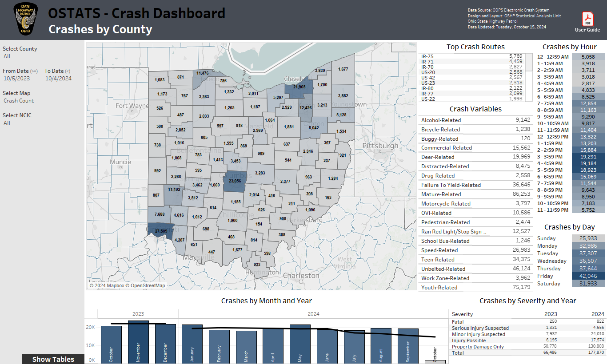The width and height of the screenshot is (607, 364).
Task: Click the 4 - 4:59 PM heat cell 19,184
Action: coord(588,163)
